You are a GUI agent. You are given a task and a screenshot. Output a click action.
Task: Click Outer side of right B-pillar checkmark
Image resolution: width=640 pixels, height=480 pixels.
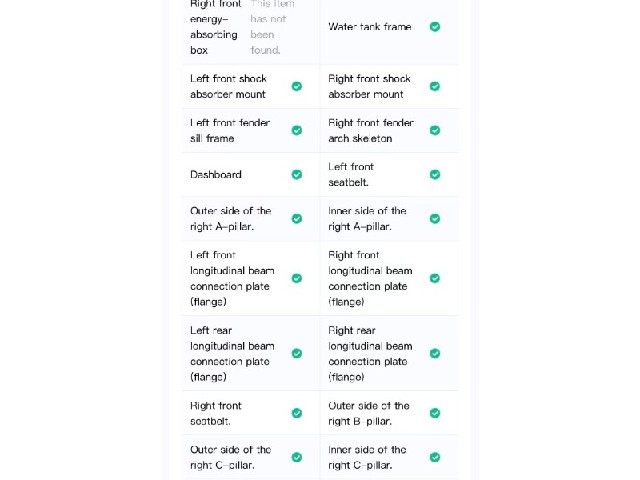[x=435, y=413]
